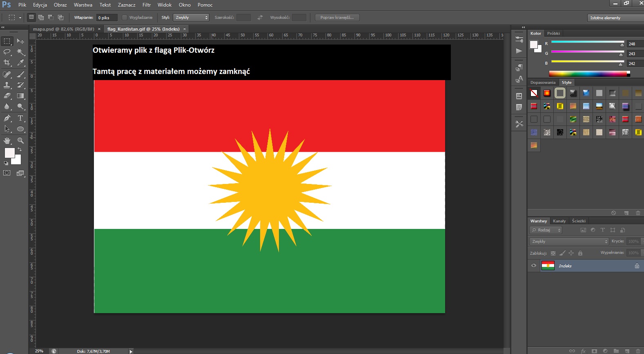Screen dimensions: 644x354
Task: Select the Dodge tool
Action: [x=20, y=106]
